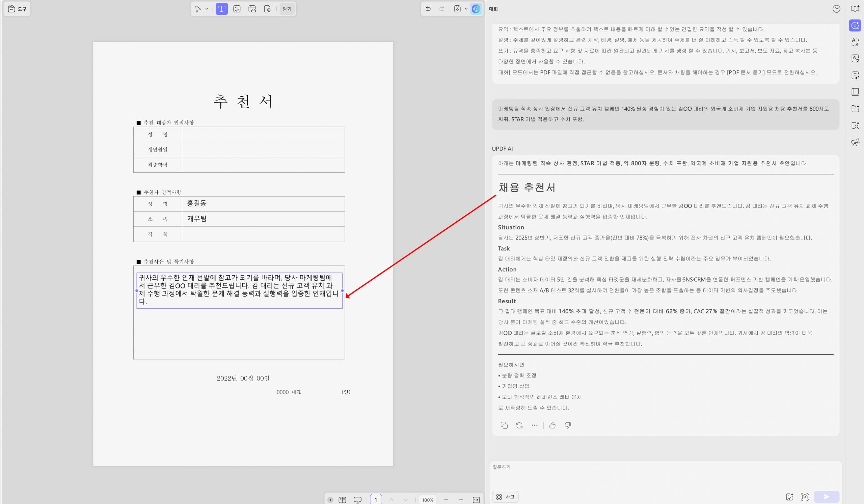
Task: Like the AI response with thumbs up
Action: [552, 425]
